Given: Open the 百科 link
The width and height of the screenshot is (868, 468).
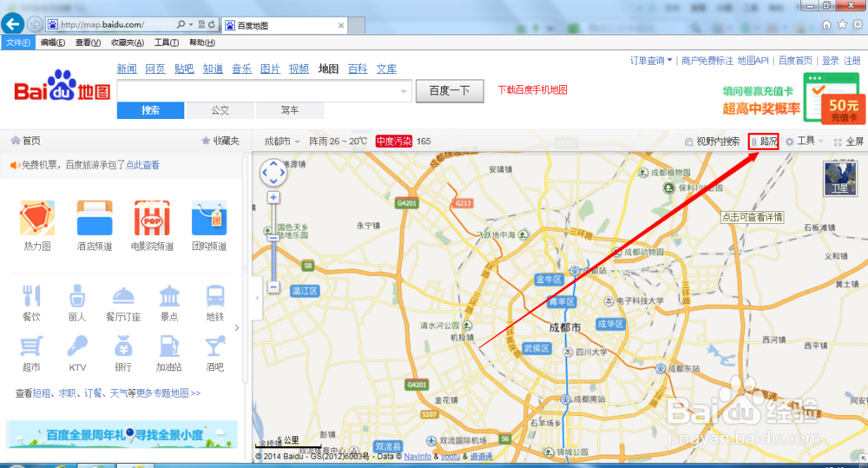Looking at the screenshot, I should (x=358, y=69).
